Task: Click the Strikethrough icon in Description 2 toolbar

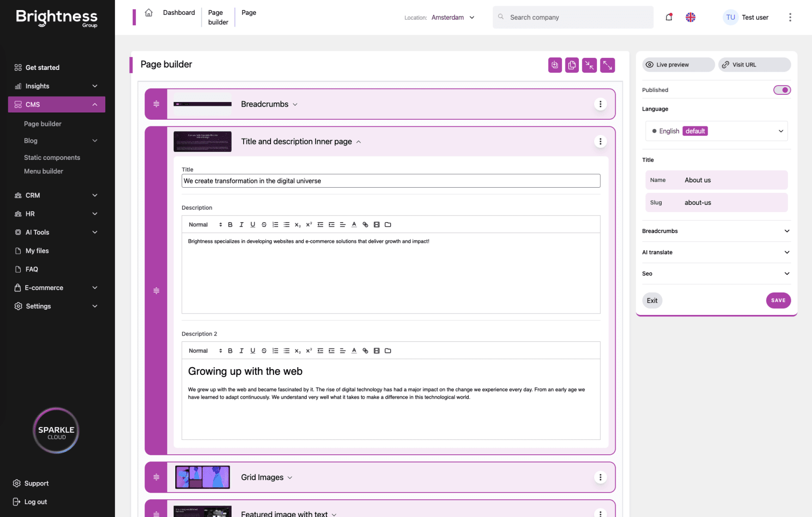Action: pos(264,350)
